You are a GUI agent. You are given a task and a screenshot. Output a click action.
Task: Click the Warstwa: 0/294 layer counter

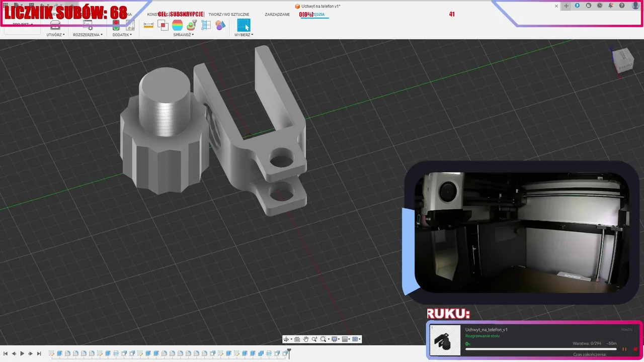point(588,343)
